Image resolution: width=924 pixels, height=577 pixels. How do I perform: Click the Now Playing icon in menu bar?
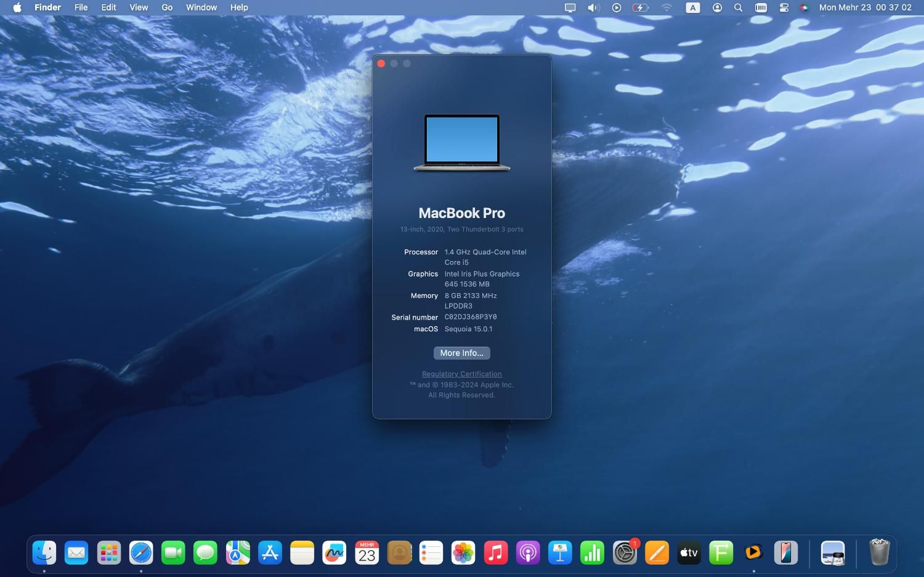point(617,7)
